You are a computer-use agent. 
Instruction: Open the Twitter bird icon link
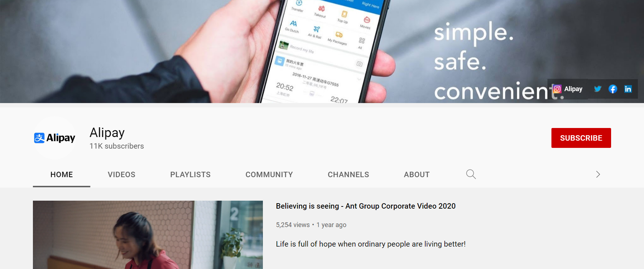pos(598,89)
